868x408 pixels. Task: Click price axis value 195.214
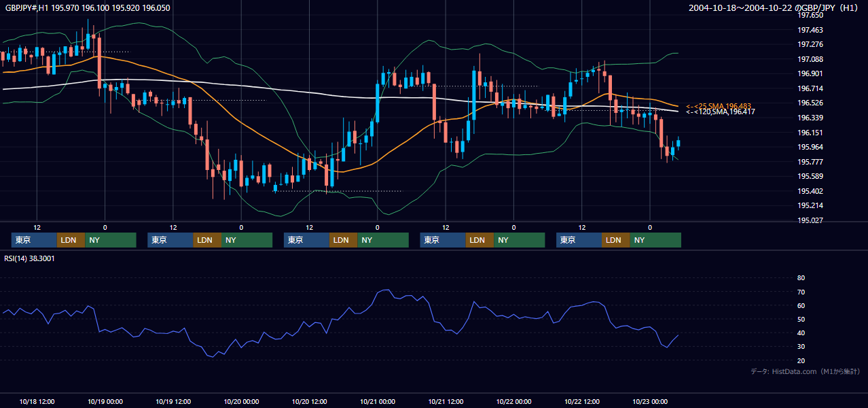[810, 205]
